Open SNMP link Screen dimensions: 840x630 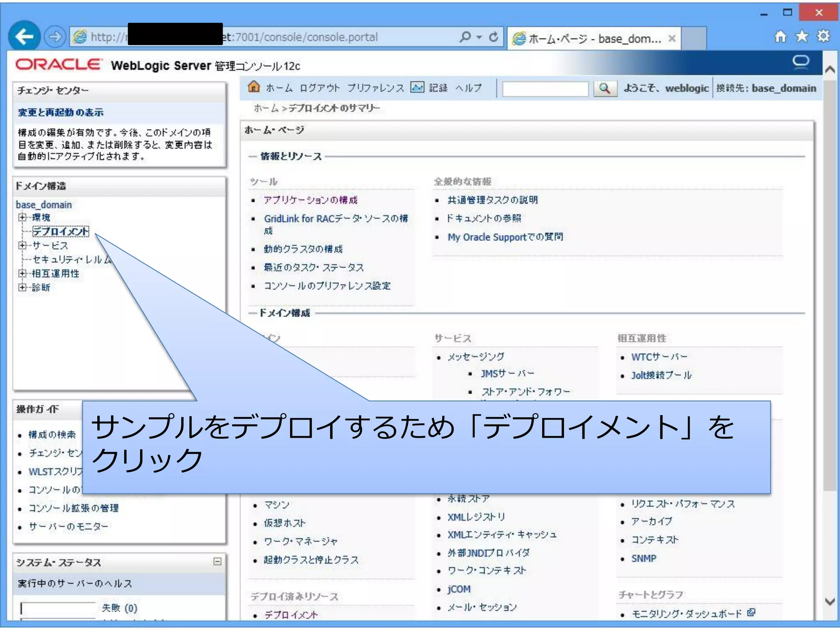coord(644,558)
